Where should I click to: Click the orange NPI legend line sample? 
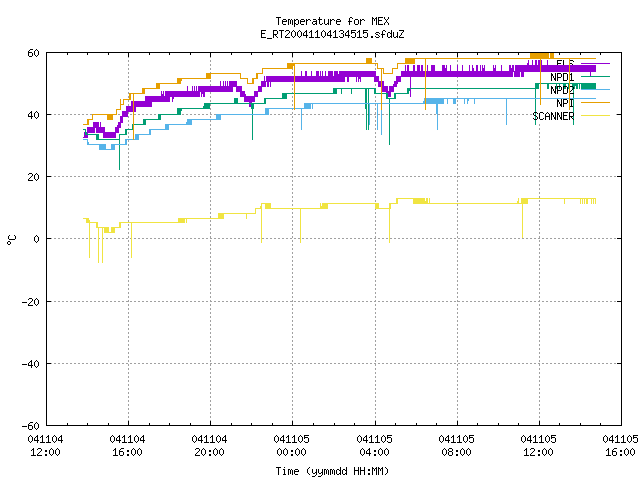tap(595, 102)
